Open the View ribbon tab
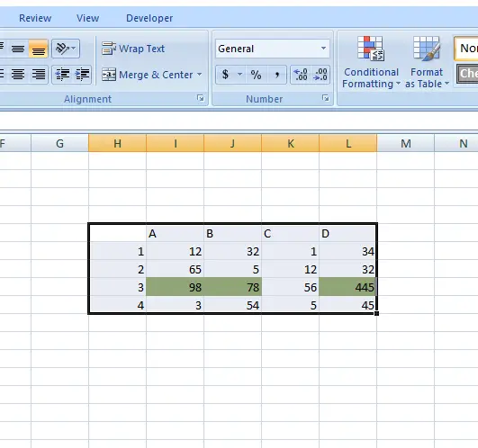 coord(87,18)
